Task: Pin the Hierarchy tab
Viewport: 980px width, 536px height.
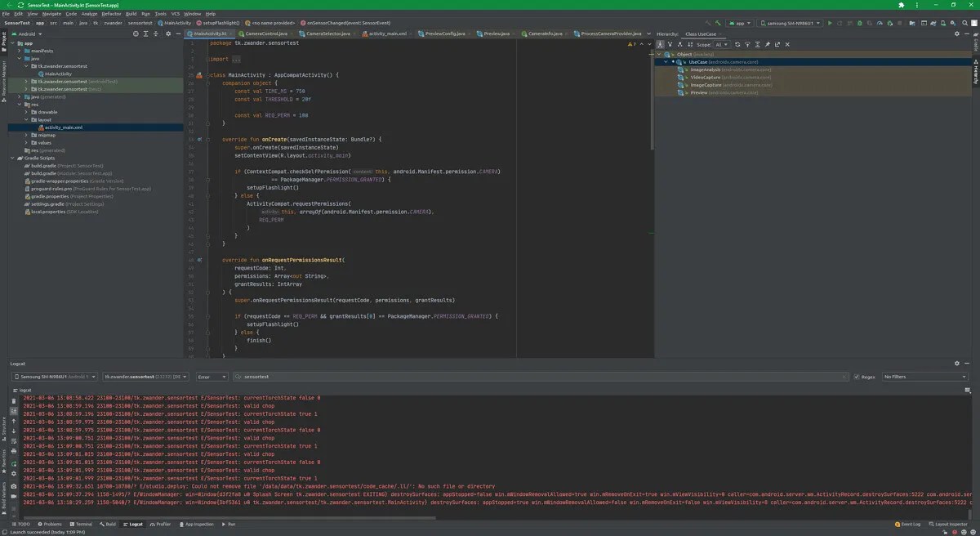Action: [x=767, y=44]
